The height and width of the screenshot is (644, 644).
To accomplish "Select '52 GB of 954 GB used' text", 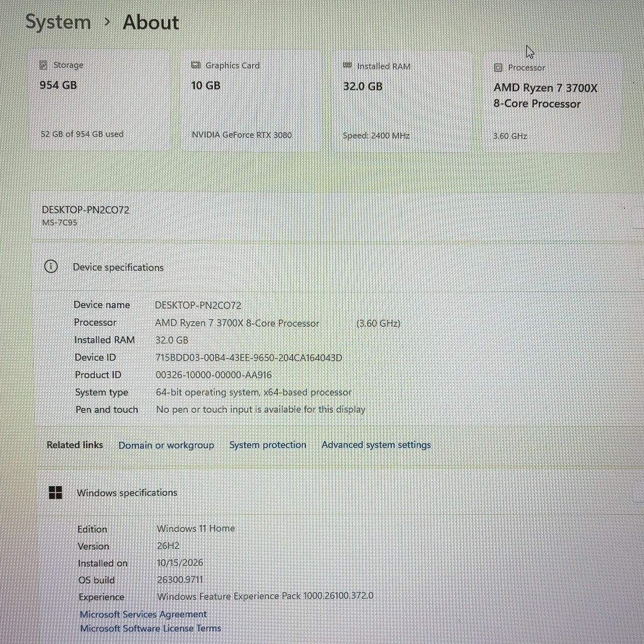I will point(82,134).
